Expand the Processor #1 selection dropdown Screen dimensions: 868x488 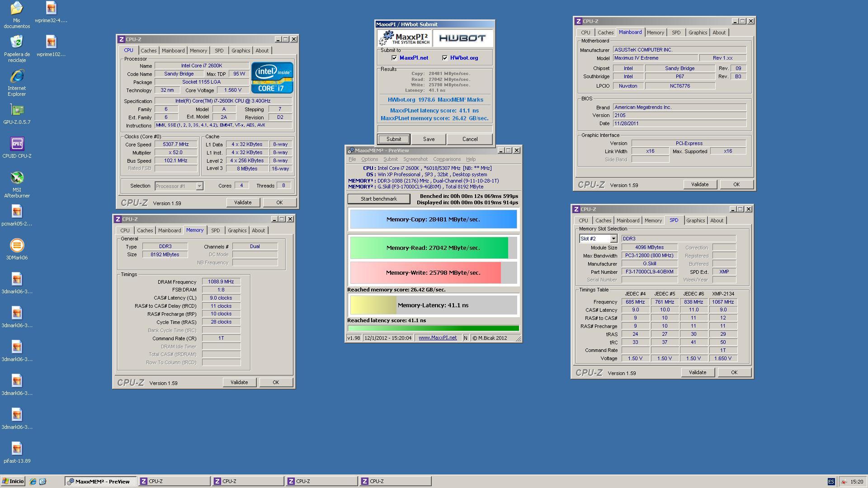199,186
